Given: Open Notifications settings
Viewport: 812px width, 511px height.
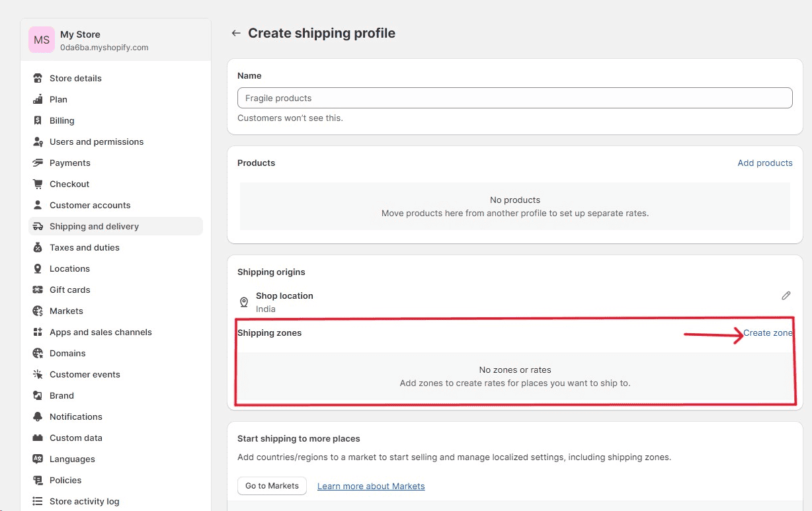Looking at the screenshot, I should coord(116,416).
